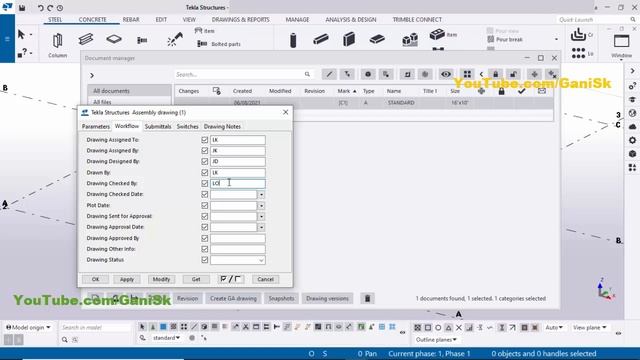Toggle the Drawing Approved By checkbox
Screen dimensions: 640x360
[x=204, y=238]
